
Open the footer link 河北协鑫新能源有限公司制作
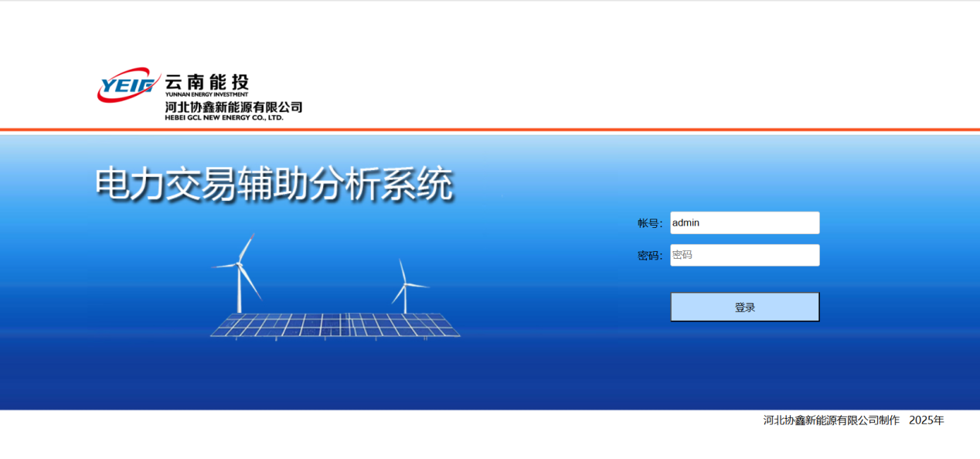tap(830, 420)
